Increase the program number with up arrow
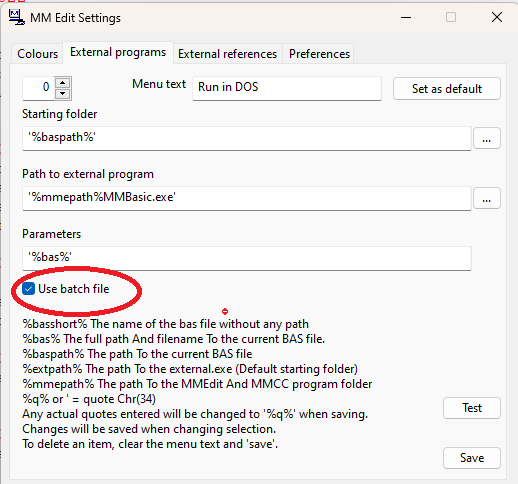The image size is (518, 484). pyautogui.click(x=63, y=82)
